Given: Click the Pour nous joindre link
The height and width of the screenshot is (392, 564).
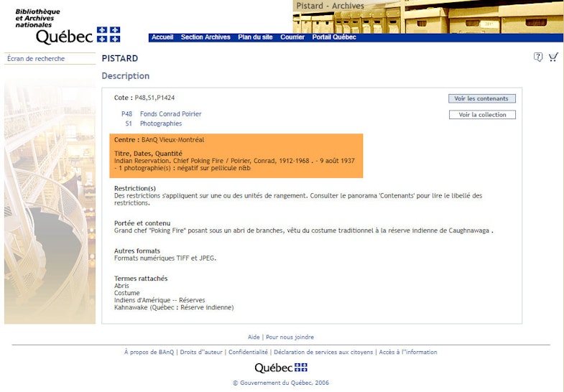Looking at the screenshot, I should 290,337.
